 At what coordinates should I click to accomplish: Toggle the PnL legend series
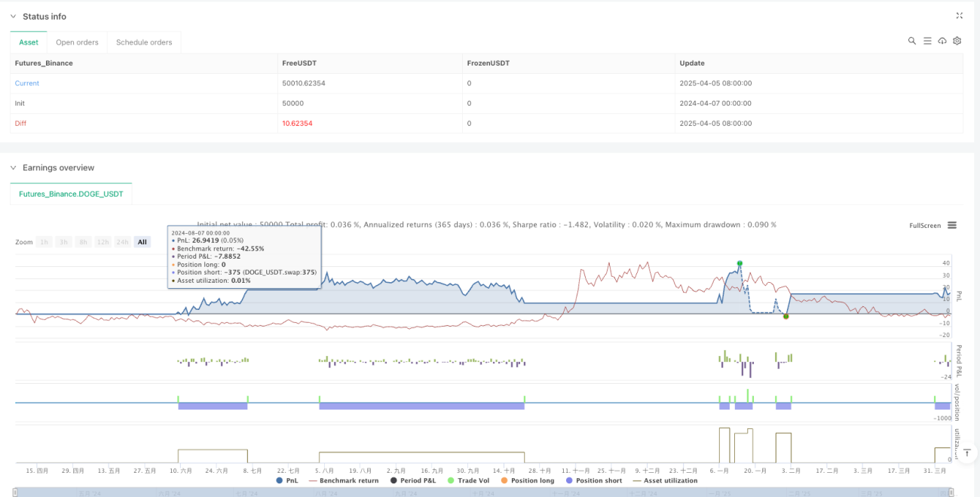pyautogui.click(x=289, y=480)
